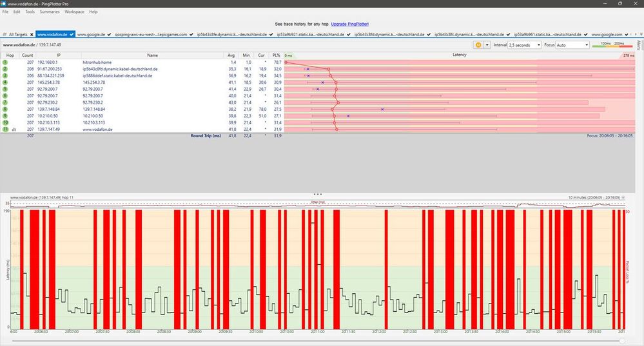Image resolution: width=644 pixels, height=346 pixels.
Task: Click the All Targets list icon
Action: point(5,34)
